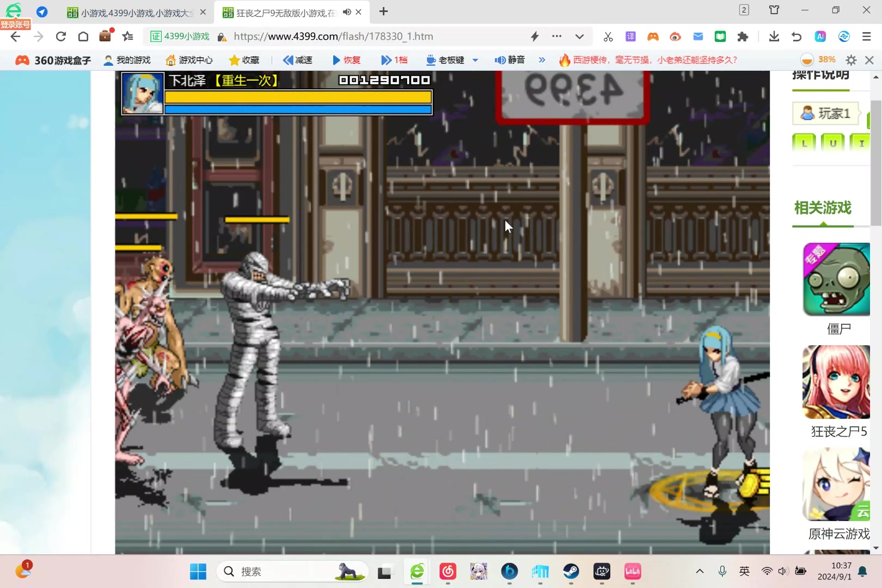This screenshot has height=588, width=882.
Task: Open the address bar more options
Action: [x=556, y=36]
